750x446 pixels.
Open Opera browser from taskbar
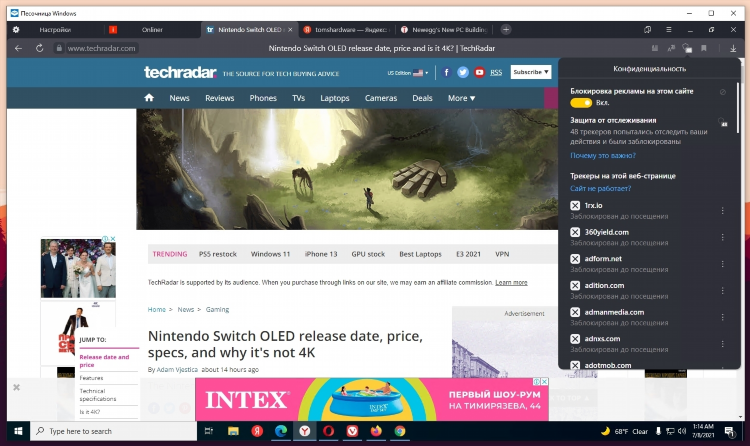[x=329, y=431]
